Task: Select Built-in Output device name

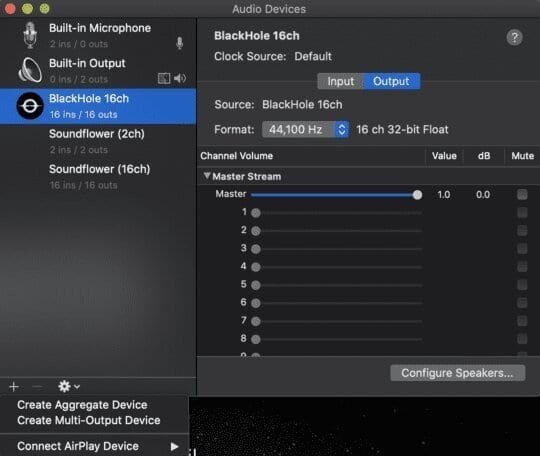Action: pyautogui.click(x=87, y=63)
